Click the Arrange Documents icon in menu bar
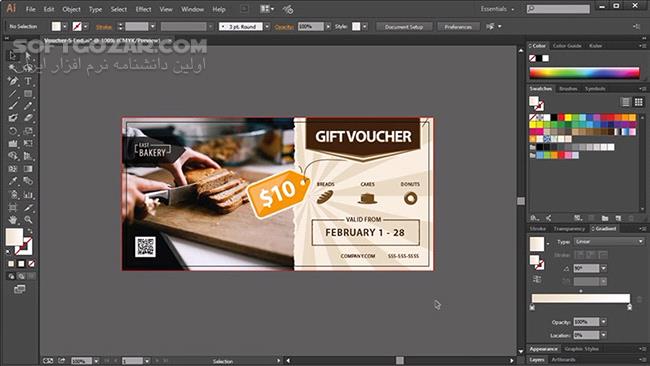This screenshot has width=650, height=366. [267, 9]
